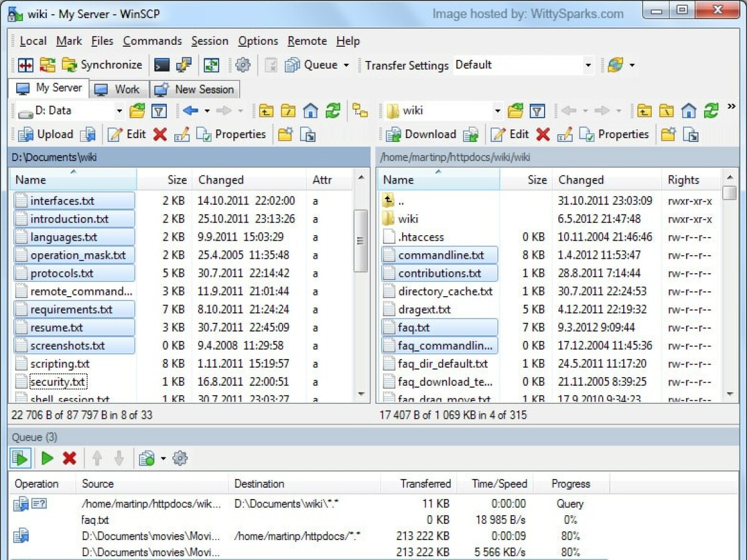Click the remote Rename icon
Screen dimensions: 747x560
565,134
